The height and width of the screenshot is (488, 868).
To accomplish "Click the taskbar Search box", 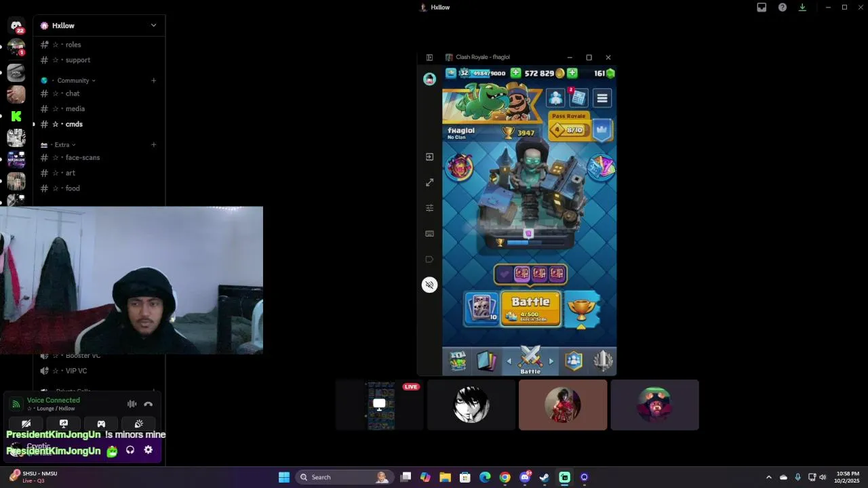I will (x=344, y=477).
